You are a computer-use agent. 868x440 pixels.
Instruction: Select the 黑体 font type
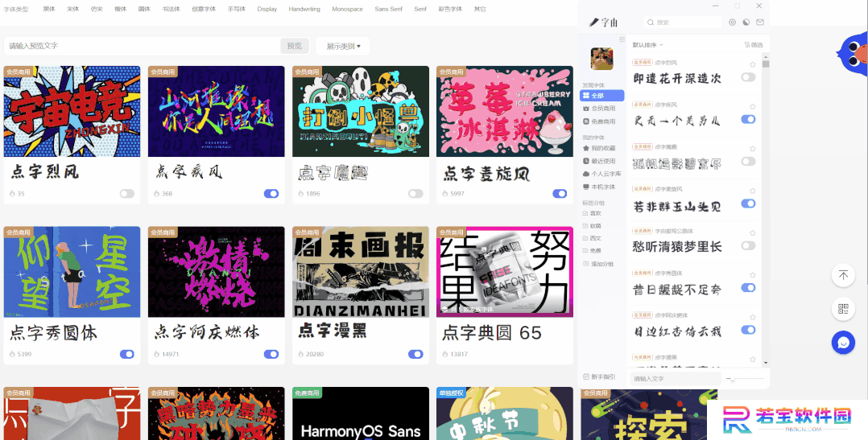tap(49, 10)
